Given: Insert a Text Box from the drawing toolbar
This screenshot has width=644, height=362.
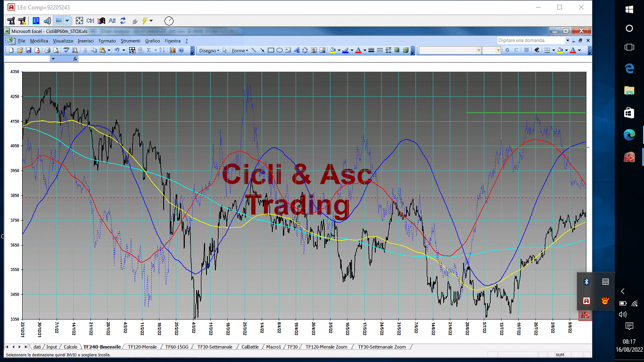Looking at the screenshot, I should pos(288,50).
